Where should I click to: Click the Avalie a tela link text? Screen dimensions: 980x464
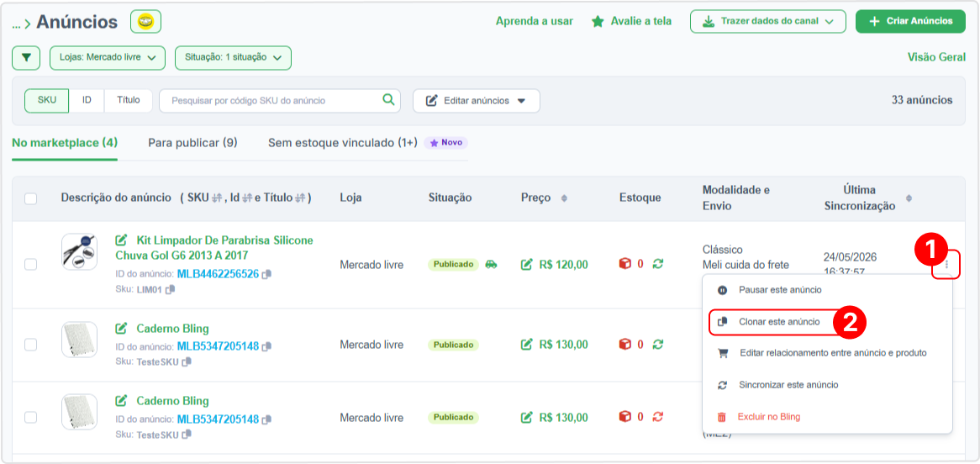tap(641, 21)
